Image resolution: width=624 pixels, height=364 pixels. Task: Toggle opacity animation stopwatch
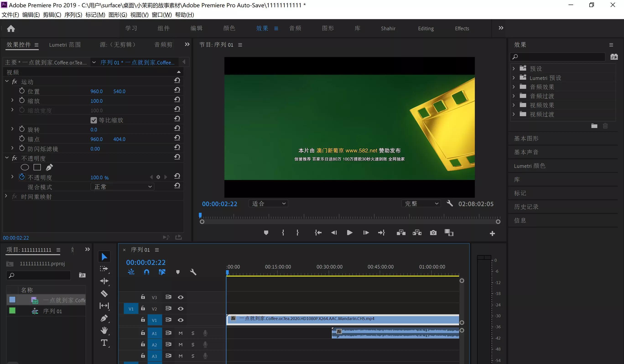click(x=22, y=177)
